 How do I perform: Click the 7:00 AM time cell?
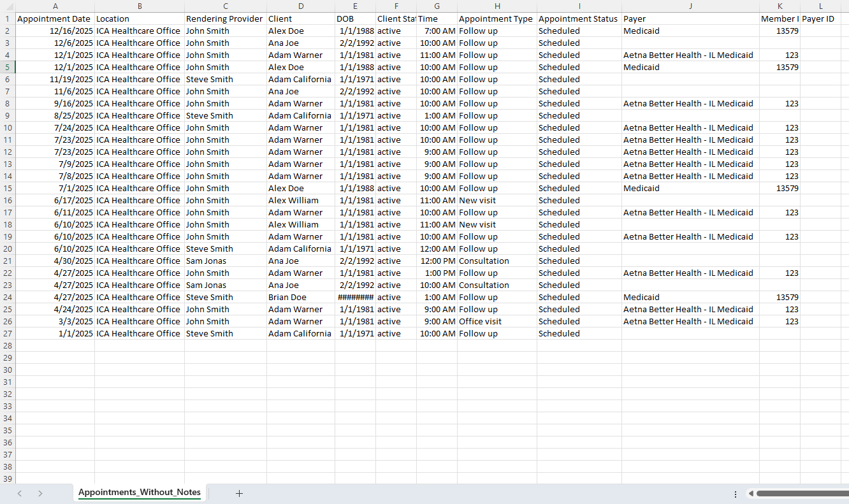[x=437, y=31]
